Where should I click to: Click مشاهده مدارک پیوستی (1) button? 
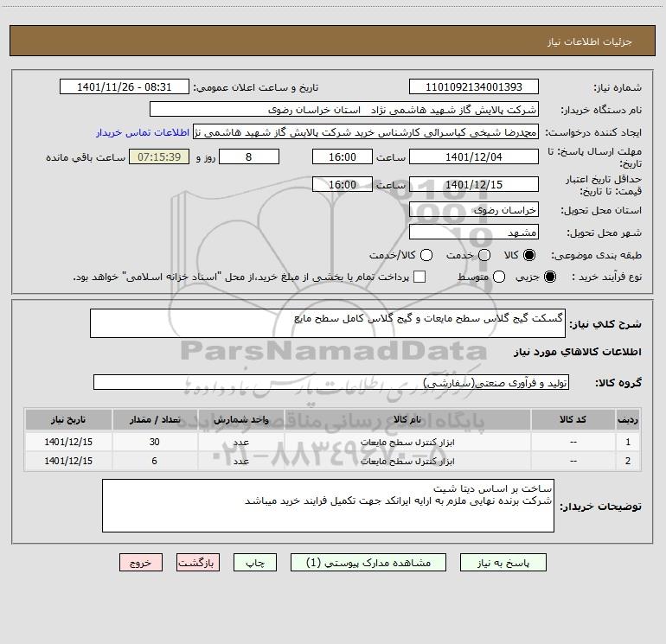pos(368,563)
